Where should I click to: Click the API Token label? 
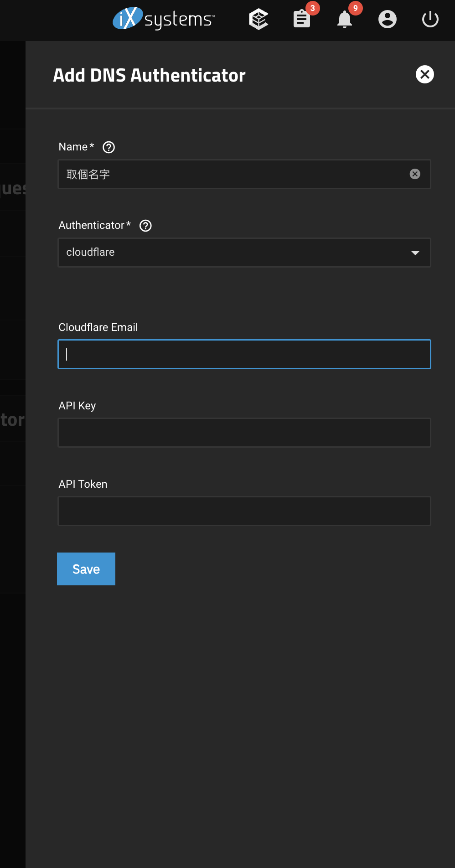pos(83,484)
